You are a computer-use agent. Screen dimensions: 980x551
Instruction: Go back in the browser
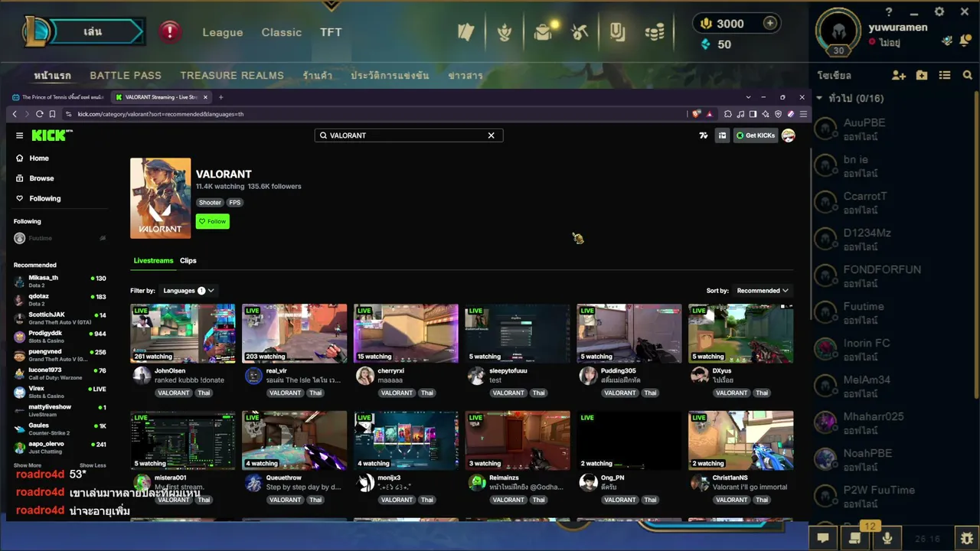click(15, 114)
